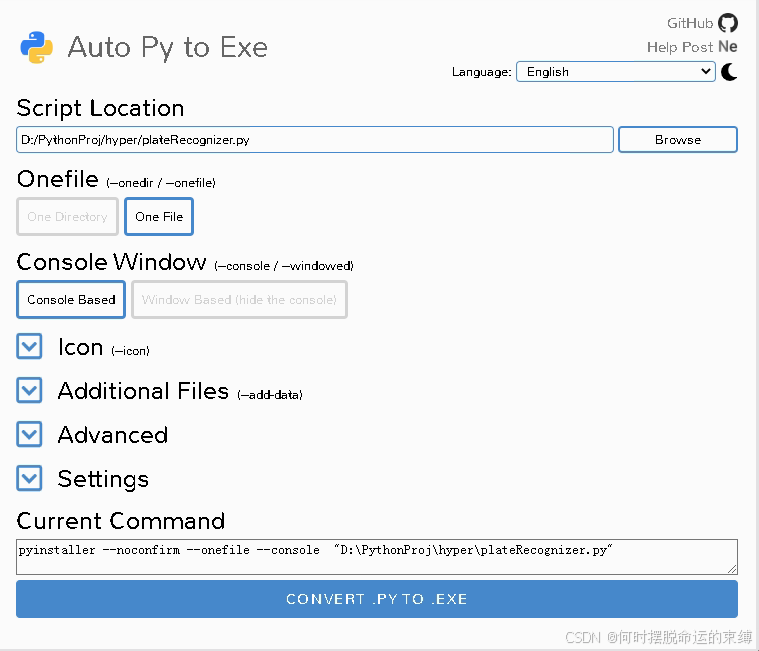Open the GitHub octocat icon
Screen dimensions: 759x651
[728, 23]
